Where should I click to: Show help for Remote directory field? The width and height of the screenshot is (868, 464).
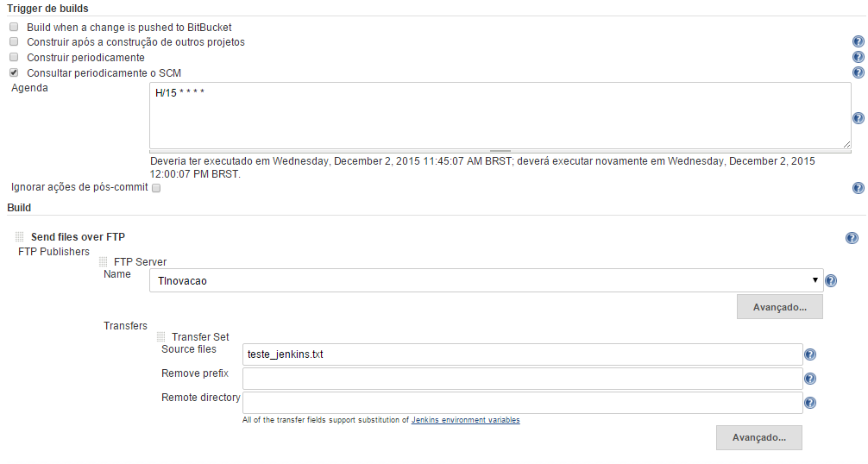click(x=809, y=403)
